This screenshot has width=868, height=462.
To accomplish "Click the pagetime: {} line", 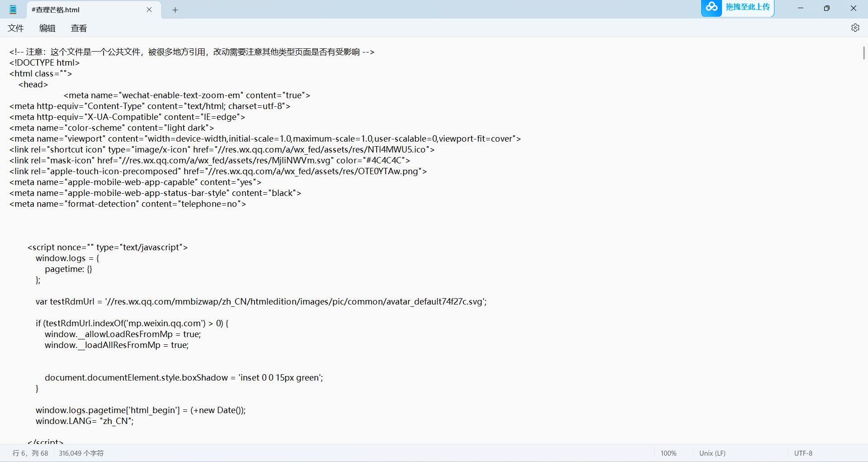I will [68, 269].
